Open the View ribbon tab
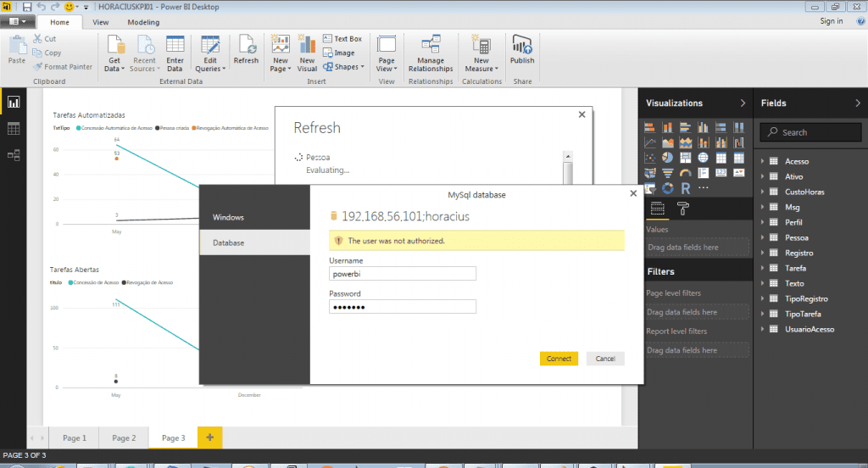Viewport: 868px width, 468px height. pyautogui.click(x=100, y=22)
